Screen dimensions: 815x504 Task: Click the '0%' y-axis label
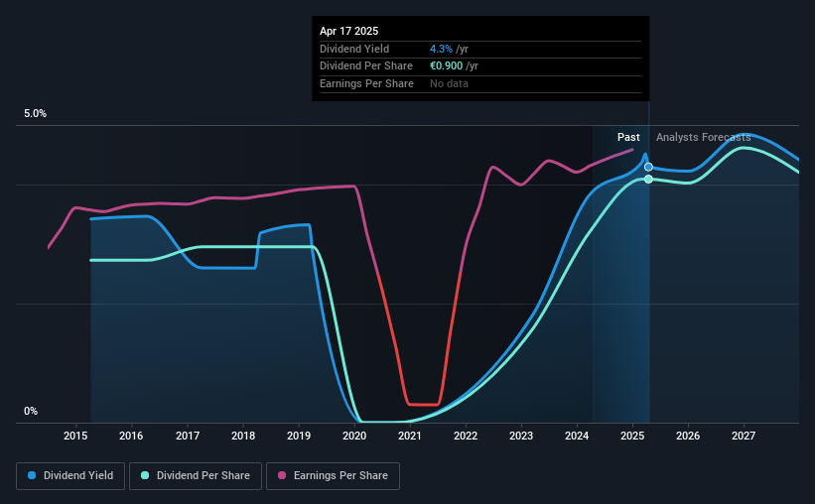(31, 411)
